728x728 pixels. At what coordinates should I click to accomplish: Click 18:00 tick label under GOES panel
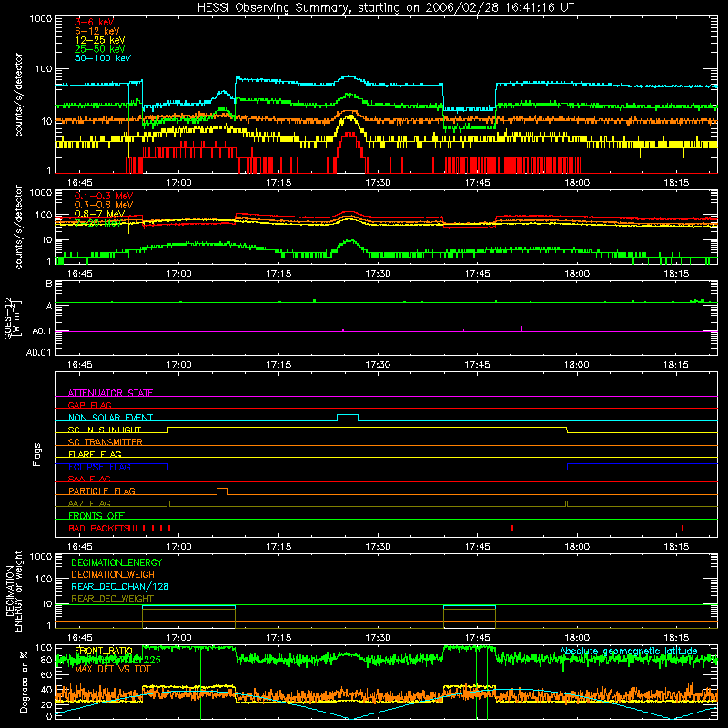click(577, 365)
